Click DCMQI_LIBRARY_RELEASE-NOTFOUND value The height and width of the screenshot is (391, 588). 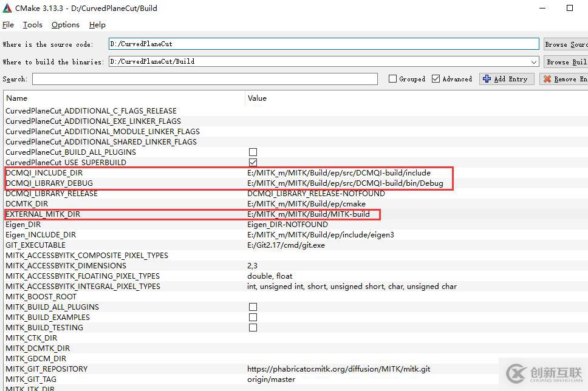(x=316, y=194)
